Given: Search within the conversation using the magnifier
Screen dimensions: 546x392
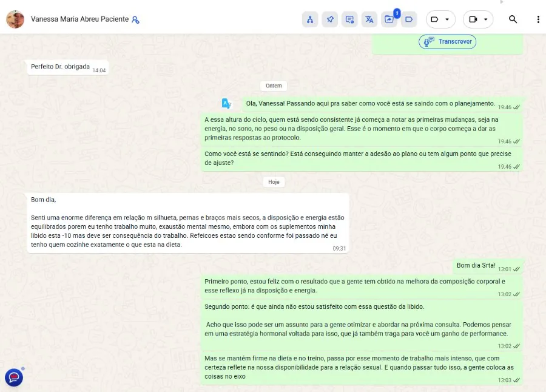Looking at the screenshot, I should (513, 19).
